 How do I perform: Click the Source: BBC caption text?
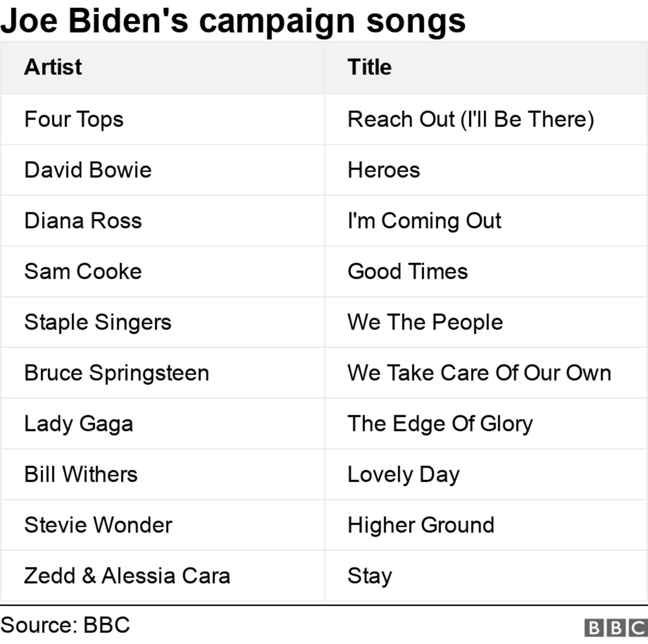(65, 625)
